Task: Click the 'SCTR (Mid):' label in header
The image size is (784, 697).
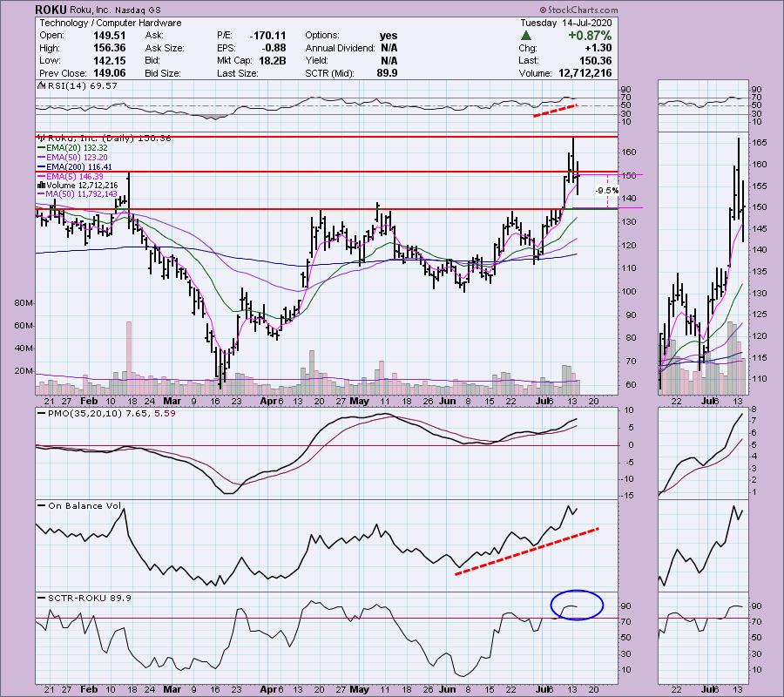Action: tap(329, 73)
